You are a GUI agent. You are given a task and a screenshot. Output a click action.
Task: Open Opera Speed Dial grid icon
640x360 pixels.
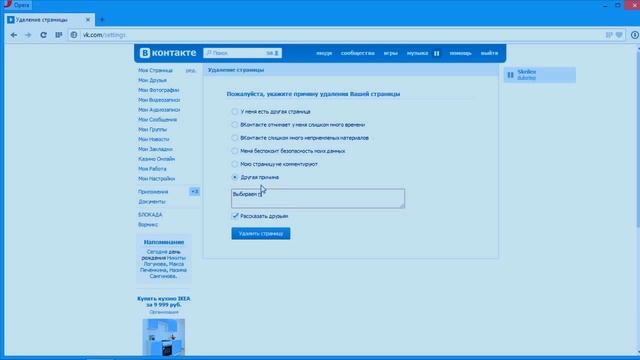59,35
